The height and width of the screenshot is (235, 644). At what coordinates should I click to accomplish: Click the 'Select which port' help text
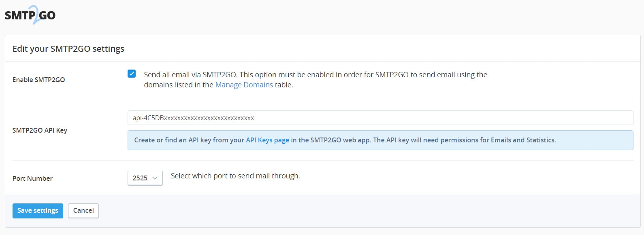[235, 176]
